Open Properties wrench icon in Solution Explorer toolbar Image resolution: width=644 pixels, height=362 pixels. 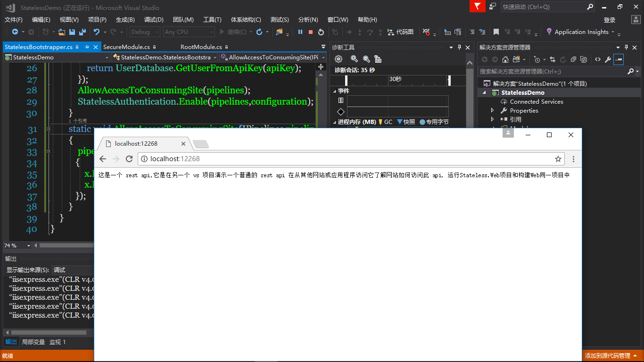pyautogui.click(x=608, y=59)
